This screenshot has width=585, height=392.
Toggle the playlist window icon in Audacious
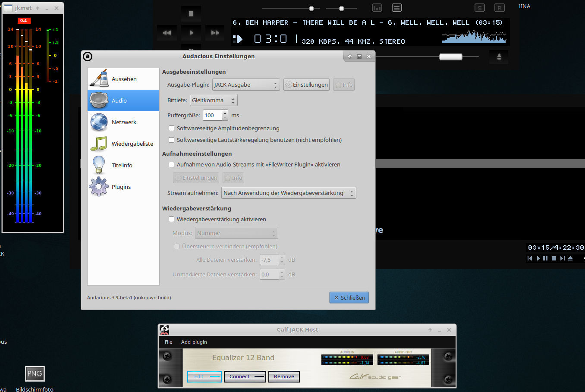coord(397,8)
